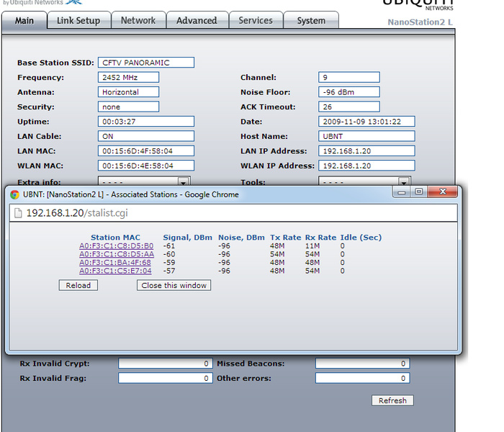The image size is (504, 432).
Task: Click the Rx Invalid Frag value field
Action: coord(166,378)
